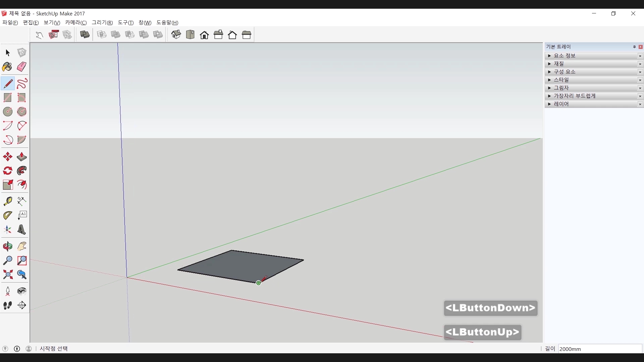Viewport: 644px width, 362px height.
Task: Select the Move tool
Action: point(7,157)
